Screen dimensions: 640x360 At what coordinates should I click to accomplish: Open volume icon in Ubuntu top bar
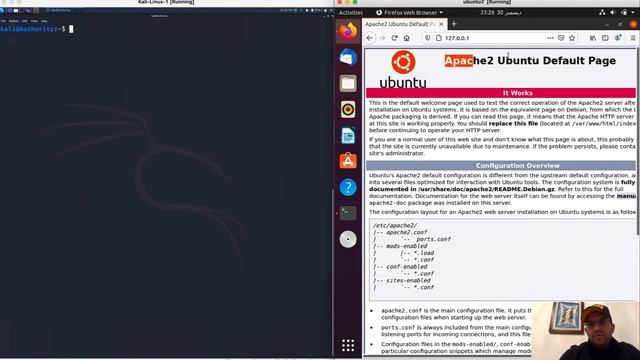click(613, 13)
